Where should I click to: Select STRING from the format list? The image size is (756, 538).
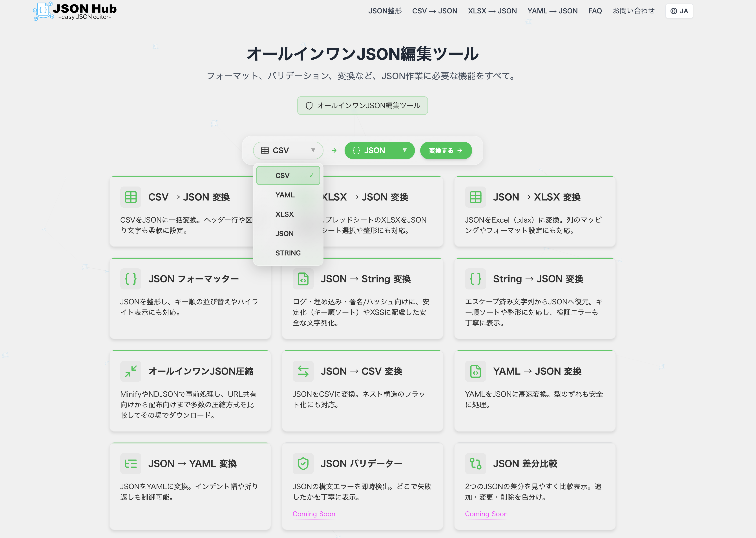(288, 253)
